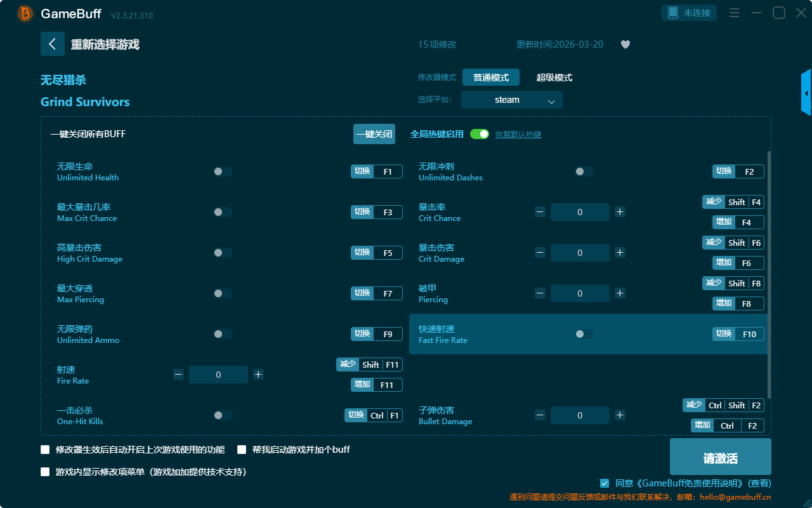
Task: Disable the global hotkey toggle
Action: click(480, 134)
